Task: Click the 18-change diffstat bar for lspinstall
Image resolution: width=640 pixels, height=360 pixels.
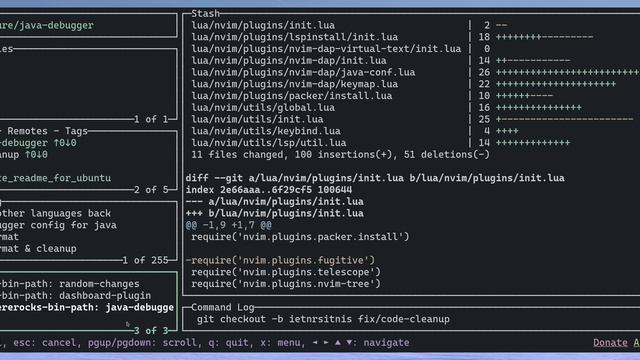Action: coord(544,37)
